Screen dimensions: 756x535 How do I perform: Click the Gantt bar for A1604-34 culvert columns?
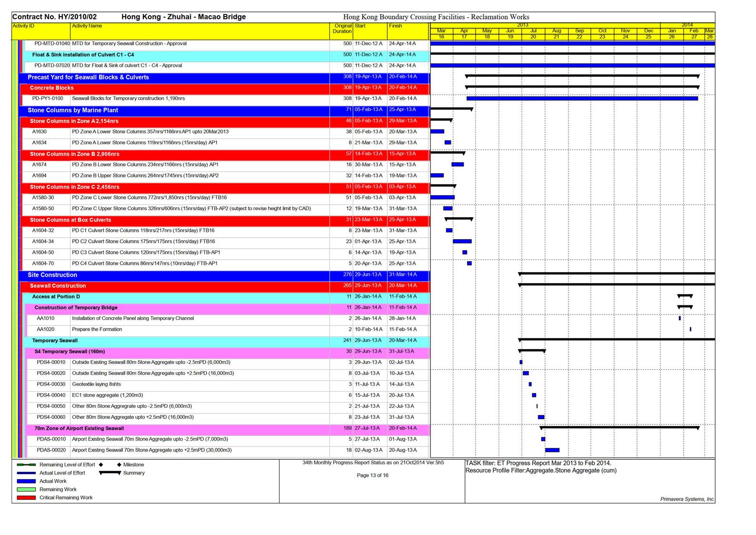(x=462, y=242)
